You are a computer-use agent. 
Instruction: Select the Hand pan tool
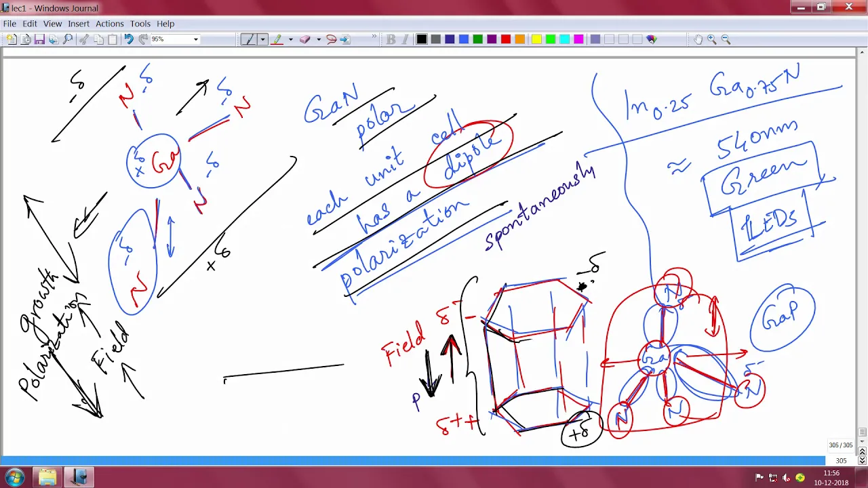pos(698,39)
